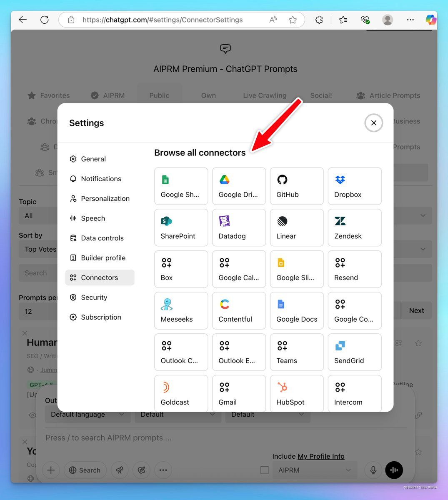Screen dimensions: 448x500
Task: Open the browser profile avatar
Action: tap(388, 20)
